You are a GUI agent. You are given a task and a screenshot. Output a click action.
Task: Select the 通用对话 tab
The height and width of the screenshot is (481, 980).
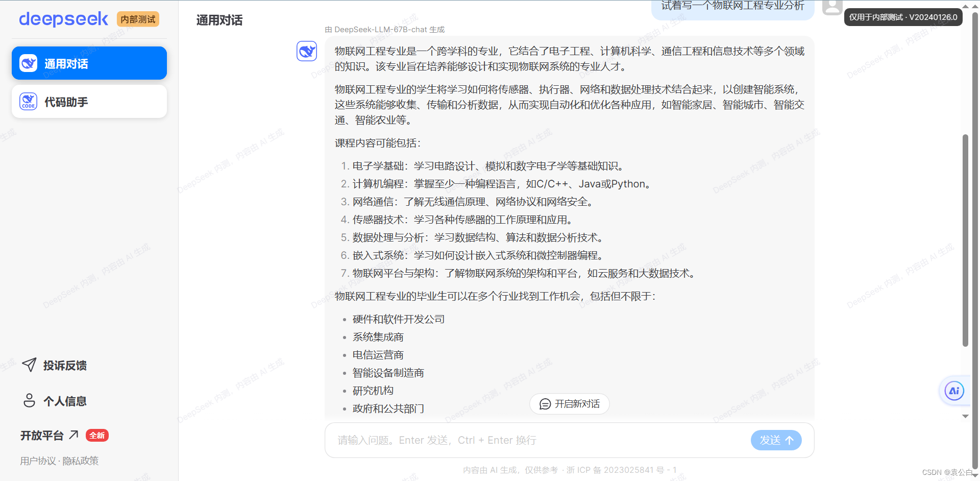89,63
